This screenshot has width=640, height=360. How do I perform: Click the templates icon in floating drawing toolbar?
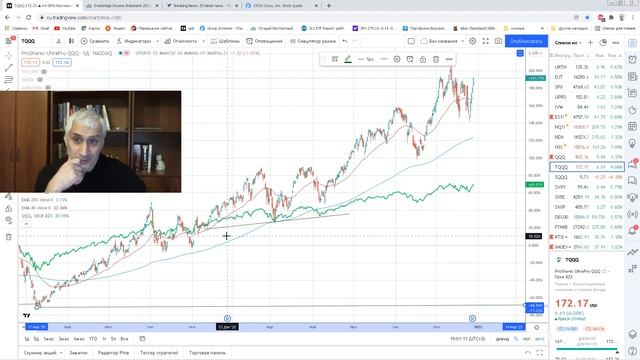(x=335, y=59)
